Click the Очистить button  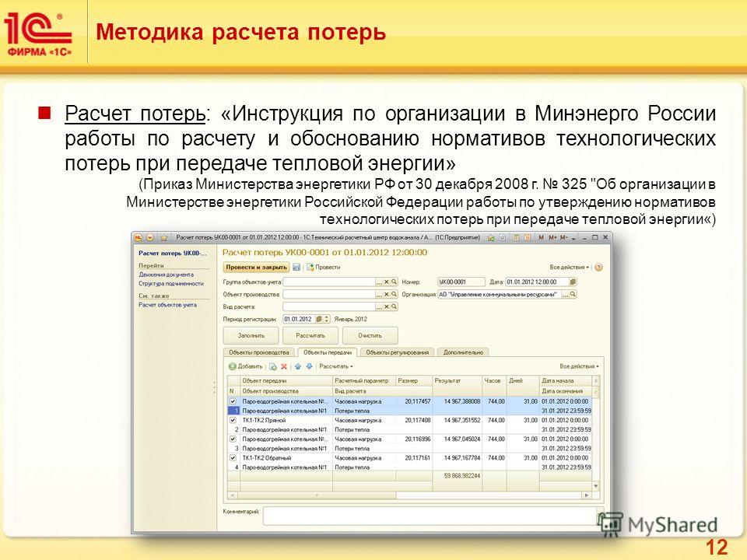tap(370, 335)
